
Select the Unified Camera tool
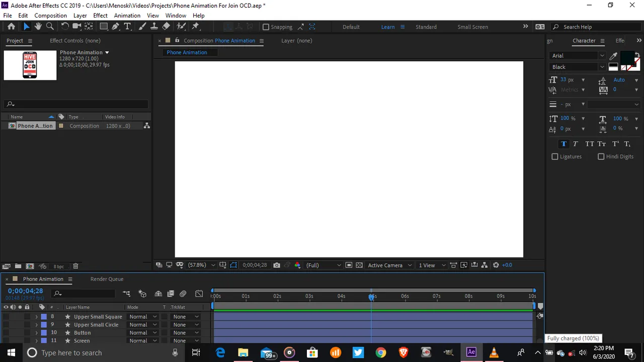pyautogui.click(x=77, y=27)
